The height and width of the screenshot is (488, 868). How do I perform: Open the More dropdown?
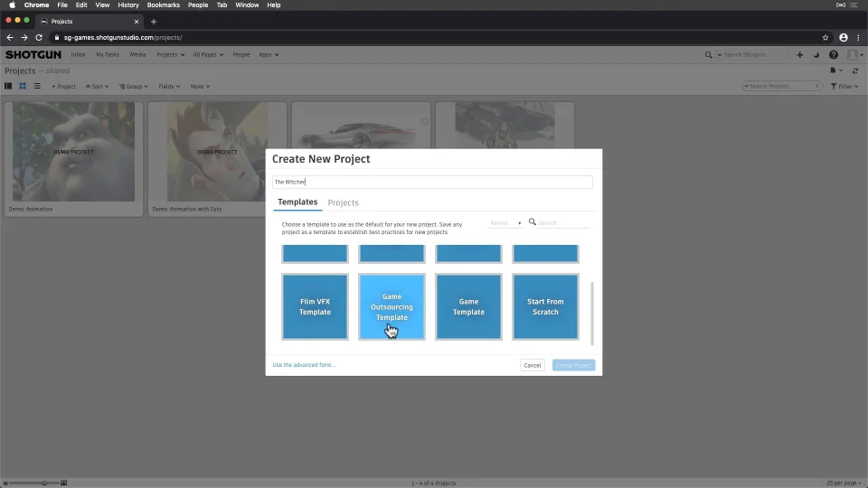point(200,87)
